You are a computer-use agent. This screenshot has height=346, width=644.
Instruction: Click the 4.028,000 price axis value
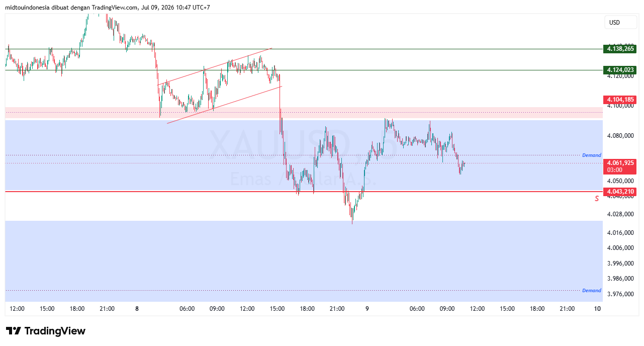[x=620, y=214]
